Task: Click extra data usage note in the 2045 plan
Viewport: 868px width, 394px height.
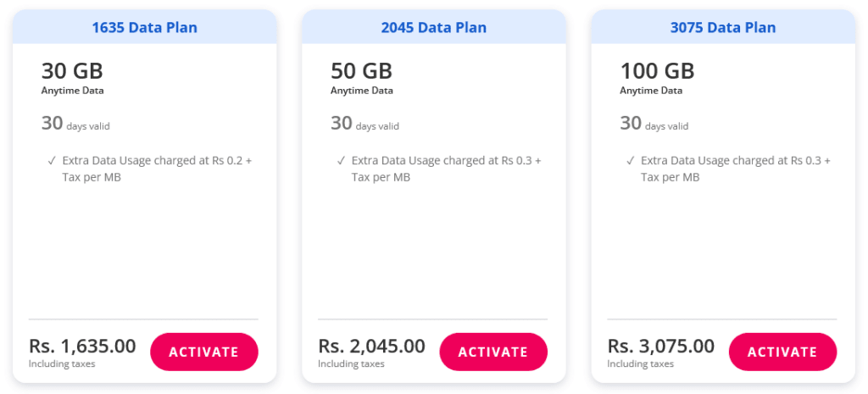Action: tap(446, 169)
